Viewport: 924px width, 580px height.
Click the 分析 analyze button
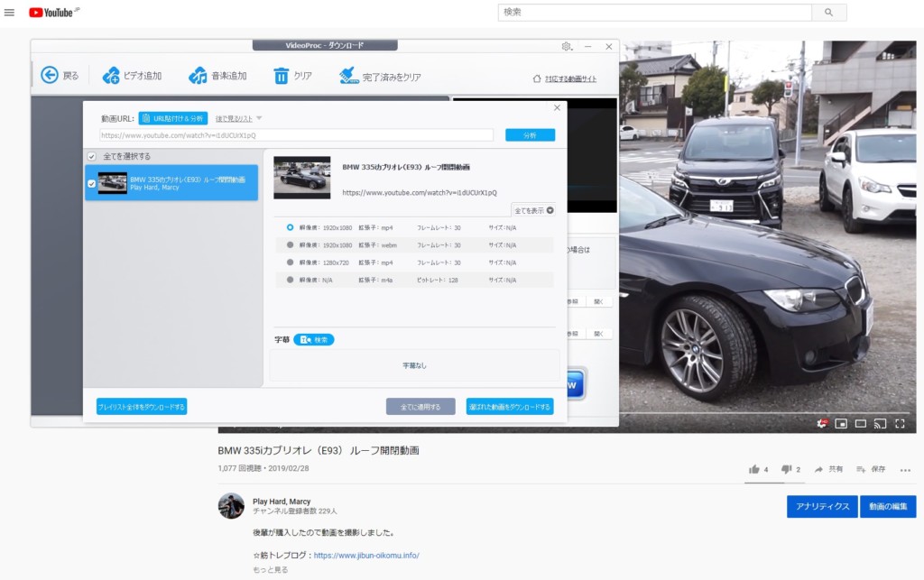pyautogui.click(x=530, y=135)
